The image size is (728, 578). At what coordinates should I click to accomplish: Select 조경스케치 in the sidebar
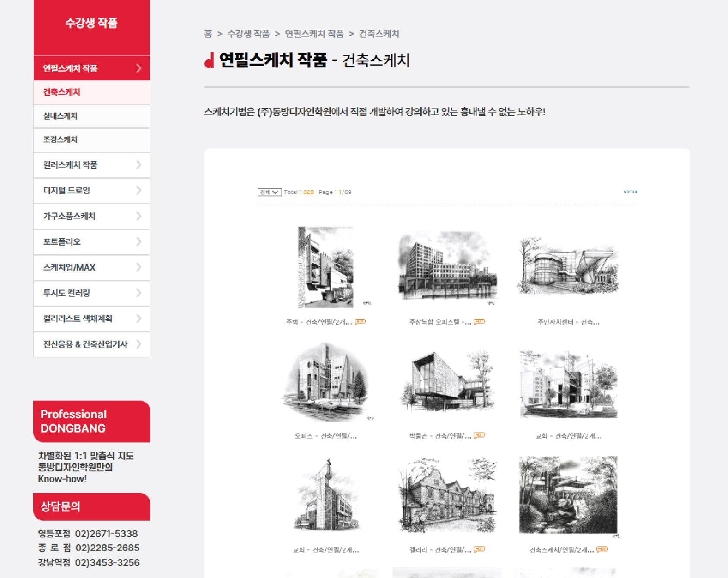click(x=92, y=140)
